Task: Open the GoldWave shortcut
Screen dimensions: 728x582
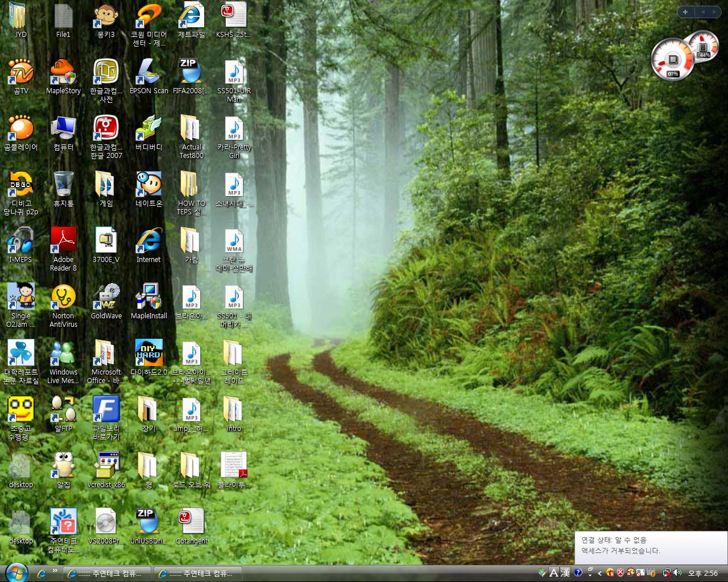Action: click(106, 301)
